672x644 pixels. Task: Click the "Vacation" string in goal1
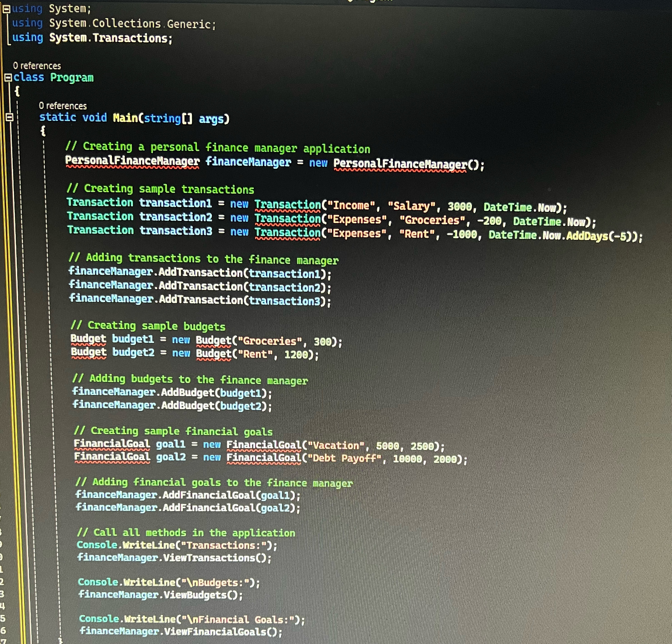(336, 445)
